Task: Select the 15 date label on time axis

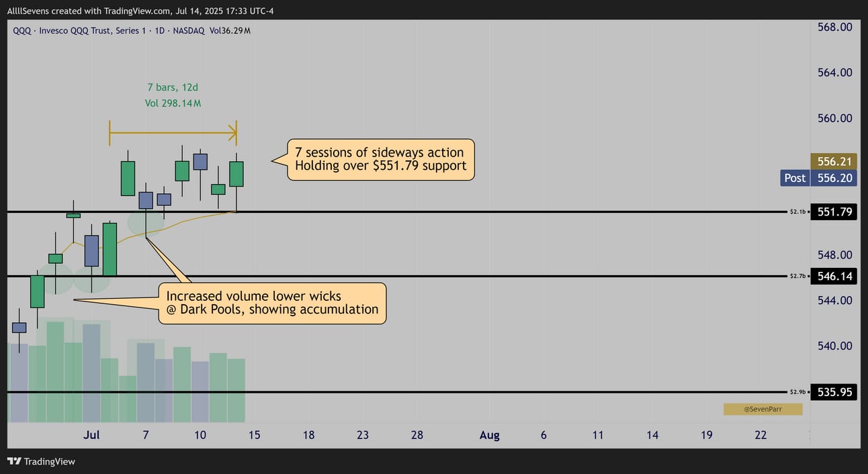Action: pyautogui.click(x=255, y=435)
